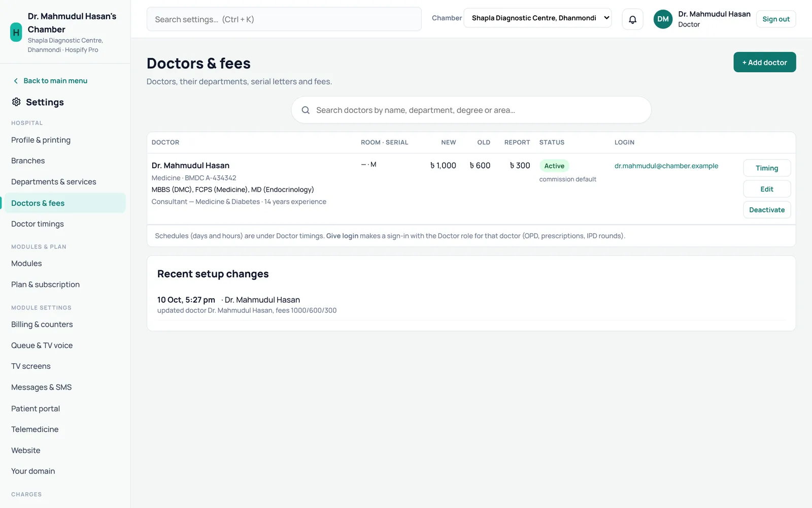This screenshot has height=508, width=812.
Task: Click the Add doctor button
Action: click(x=764, y=62)
